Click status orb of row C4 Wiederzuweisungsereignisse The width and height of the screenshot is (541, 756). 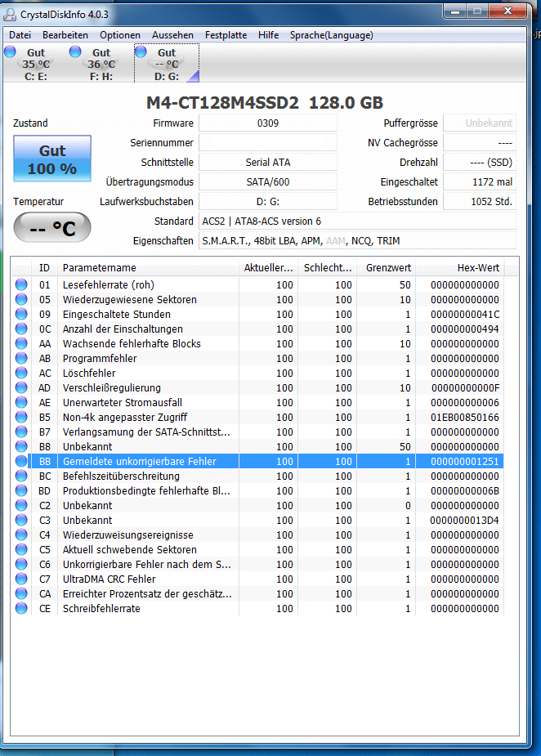[21, 535]
